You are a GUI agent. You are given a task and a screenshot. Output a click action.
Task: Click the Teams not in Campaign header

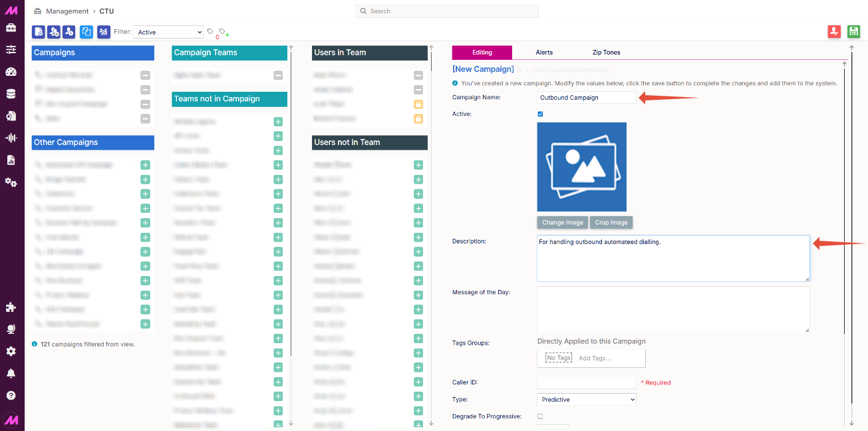pos(229,98)
